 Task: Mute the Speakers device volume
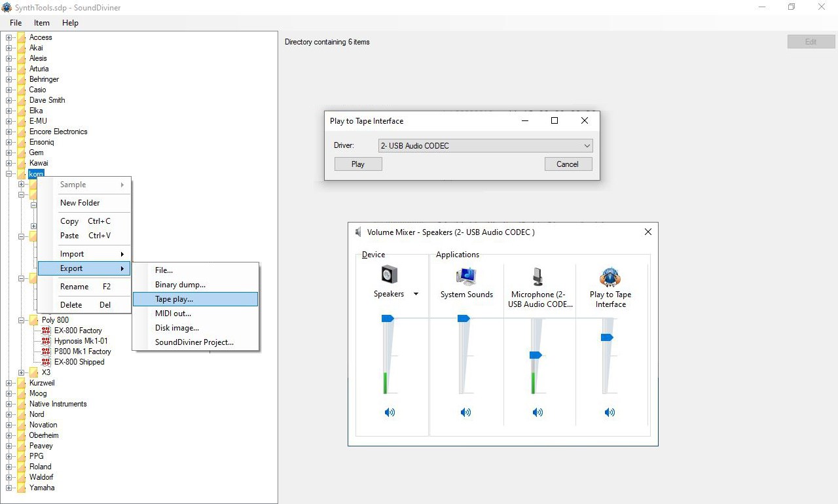390,412
